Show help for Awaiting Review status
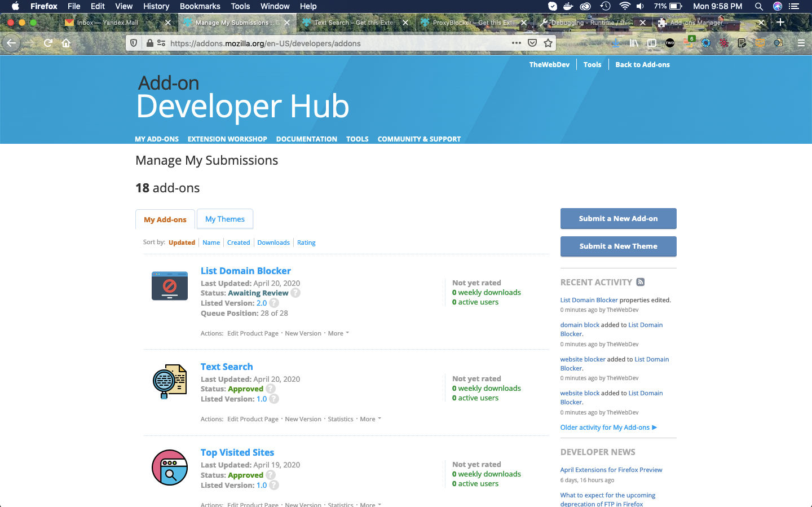The width and height of the screenshot is (812, 507). pos(295,293)
